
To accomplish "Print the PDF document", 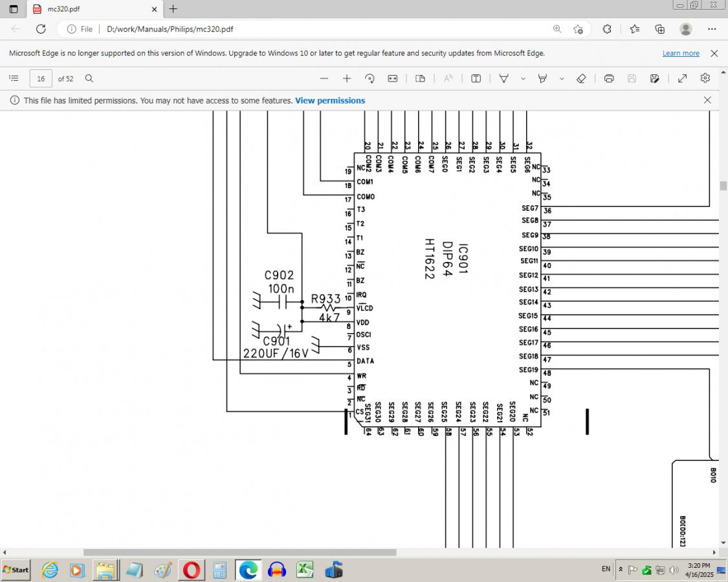I will pyautogui.click(x=609, y=78).
